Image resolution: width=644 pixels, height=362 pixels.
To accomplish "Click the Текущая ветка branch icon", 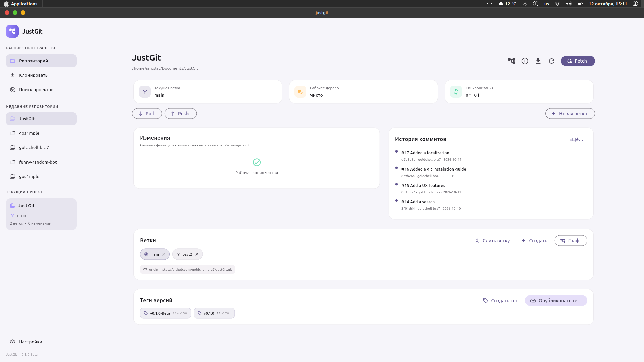I will (x=145, y=92).
